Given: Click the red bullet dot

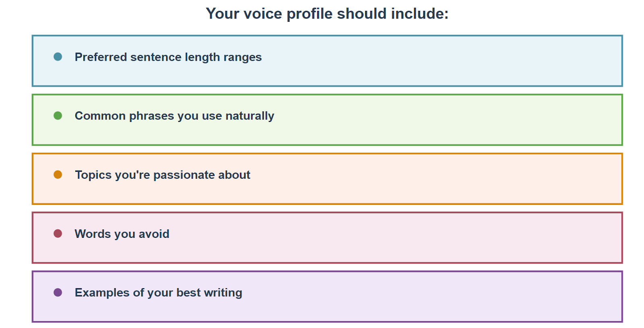Looking at the screenshot, I should (58, 233).
